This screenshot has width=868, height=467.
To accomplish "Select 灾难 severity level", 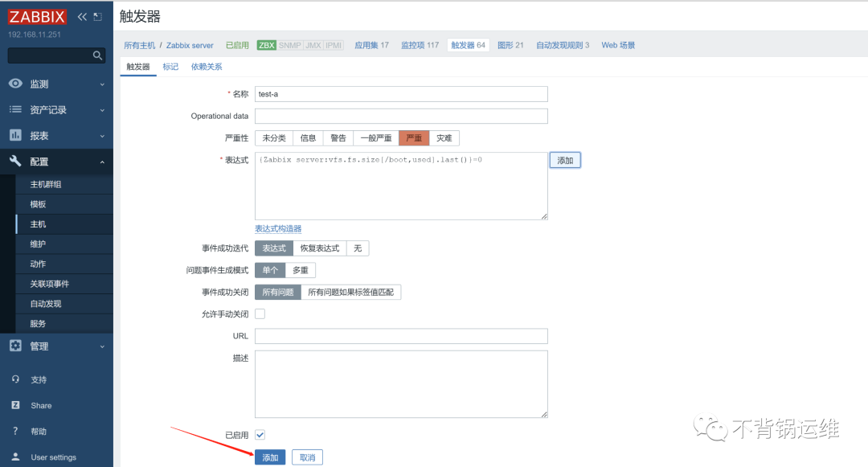I will tap(444, 137).
